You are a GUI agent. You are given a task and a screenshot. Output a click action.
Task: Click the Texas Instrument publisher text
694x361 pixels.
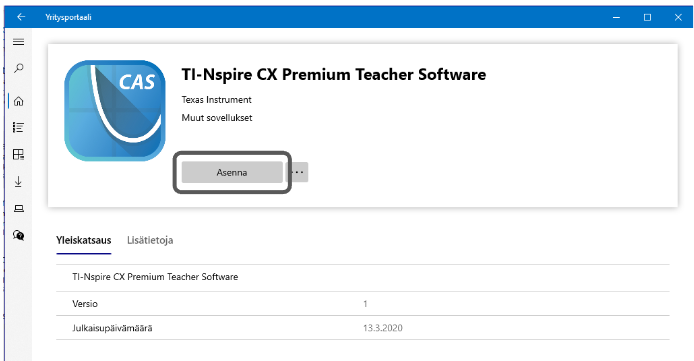coord(216,100)
